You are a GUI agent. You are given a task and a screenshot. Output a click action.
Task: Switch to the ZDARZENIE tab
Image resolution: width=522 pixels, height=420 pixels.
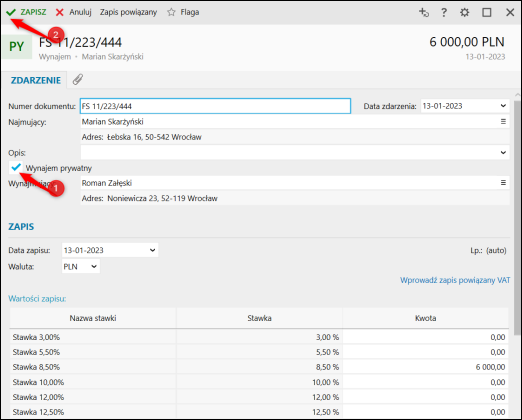[36, 80]
